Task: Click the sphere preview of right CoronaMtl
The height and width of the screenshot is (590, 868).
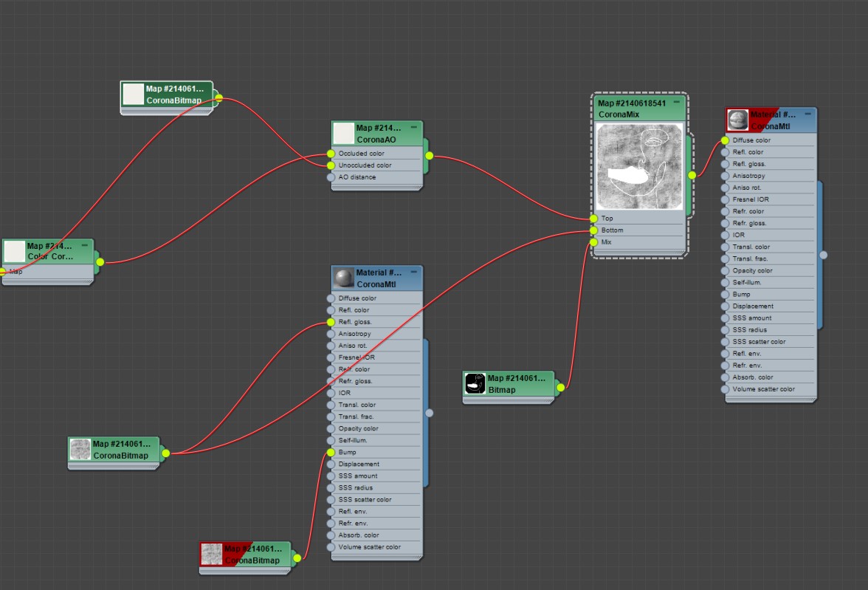Action: [x=738, y=120]
